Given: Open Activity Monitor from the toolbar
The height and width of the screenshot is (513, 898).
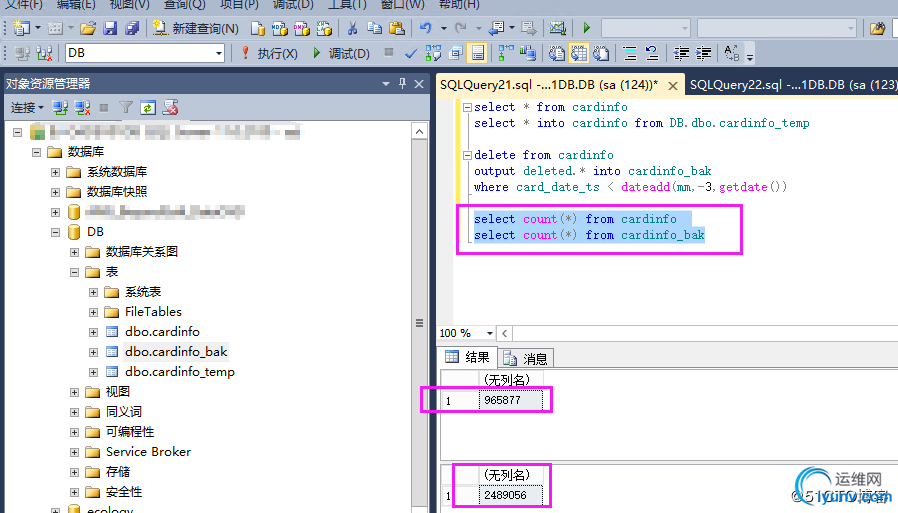Looking at the screenshot, I should 557,28.
